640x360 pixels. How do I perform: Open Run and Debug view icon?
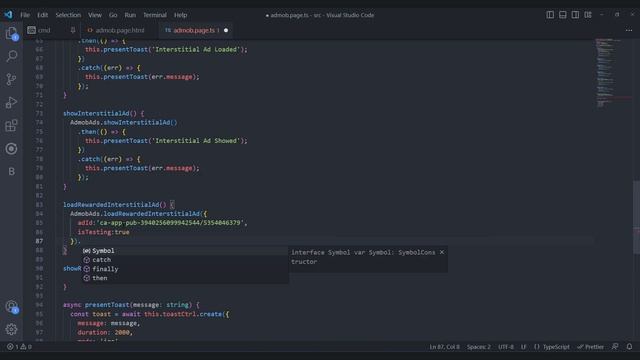coord(11,102)
